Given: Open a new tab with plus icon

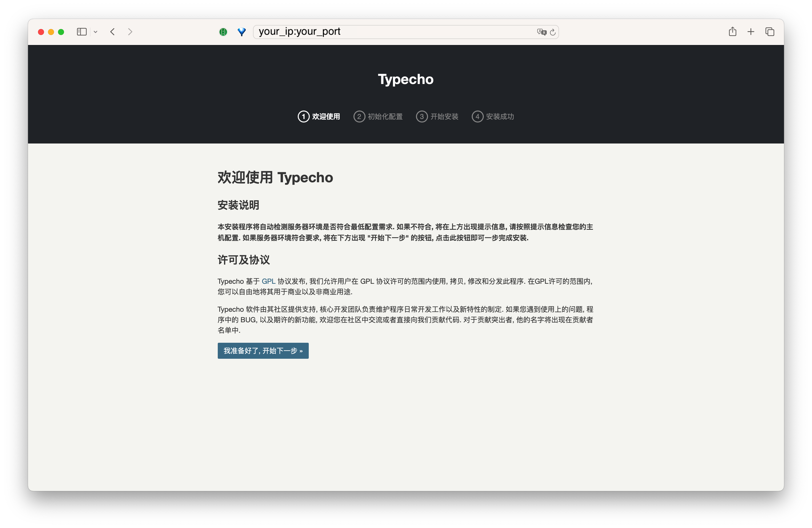Looking at the screenshot, I should [750, 32].
